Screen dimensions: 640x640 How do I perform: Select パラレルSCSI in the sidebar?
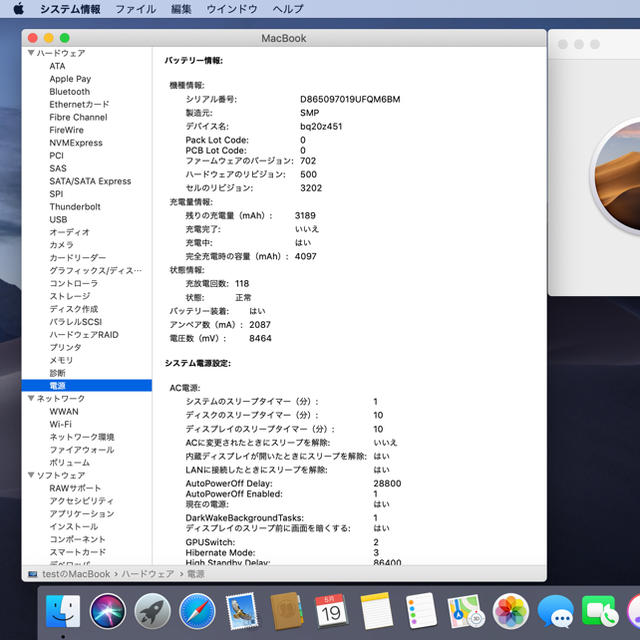click(76, 322)
